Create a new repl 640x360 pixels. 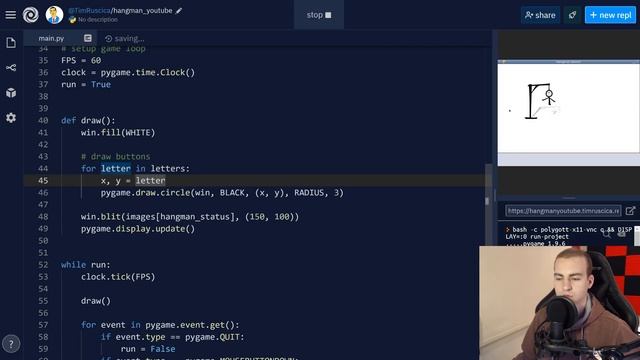tap(610, 15)
